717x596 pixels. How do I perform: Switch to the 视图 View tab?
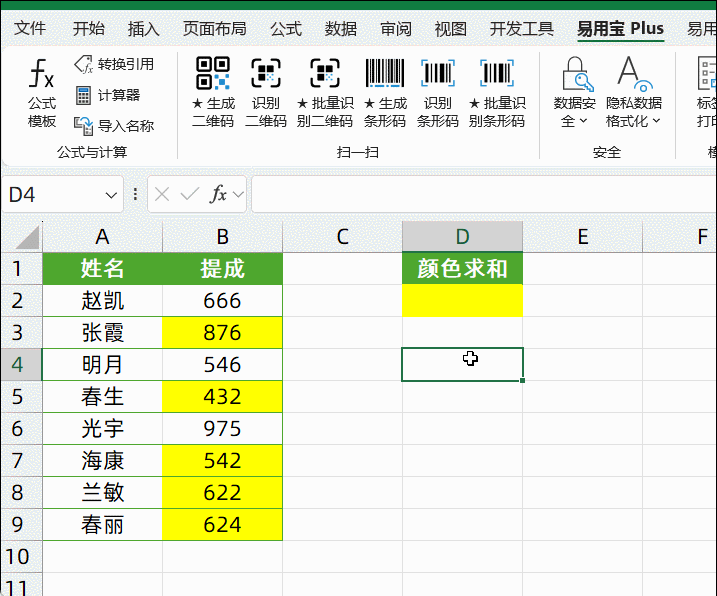pos(451,28)
